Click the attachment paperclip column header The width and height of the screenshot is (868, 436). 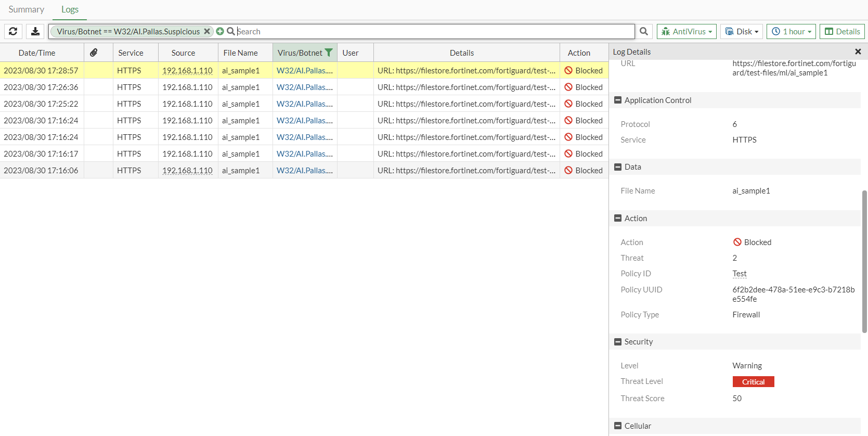tap(94, 53)
